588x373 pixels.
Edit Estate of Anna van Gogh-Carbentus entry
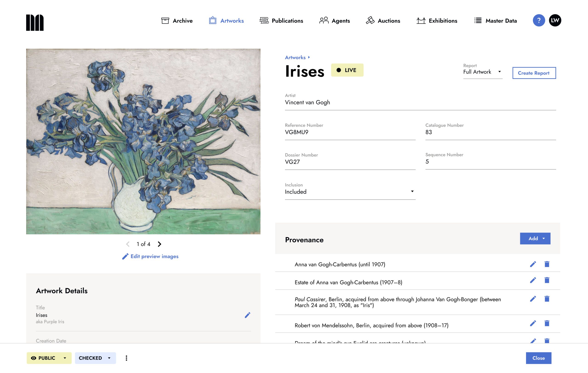[x=533, y=280]
